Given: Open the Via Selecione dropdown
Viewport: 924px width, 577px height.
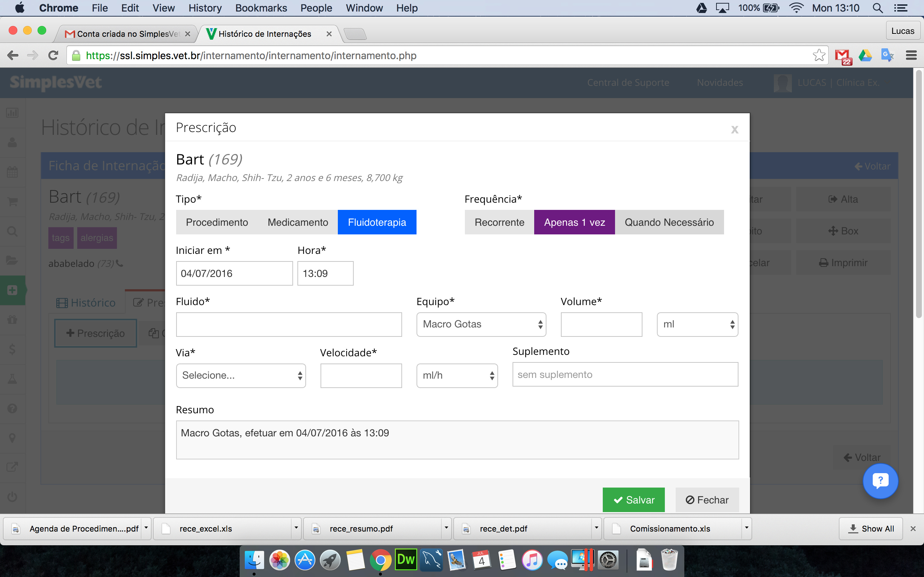Looking at the screenshot, I should (241, 375).
